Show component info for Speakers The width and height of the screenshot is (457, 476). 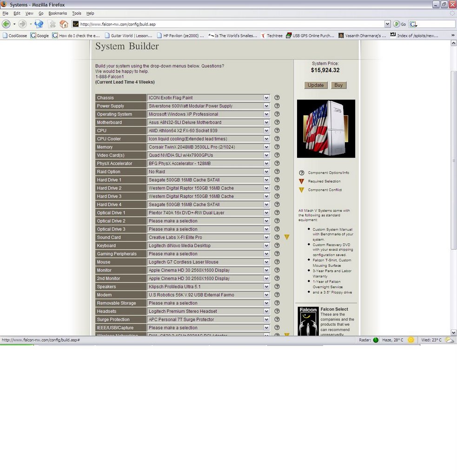[x=277, y=286]
